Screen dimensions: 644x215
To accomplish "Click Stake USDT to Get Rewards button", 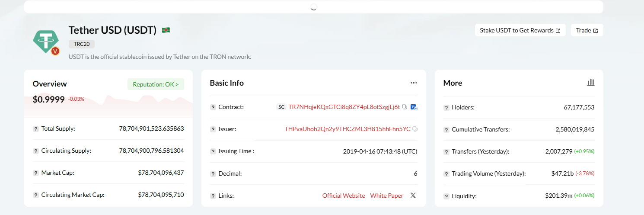I will (x=520, y=30).
